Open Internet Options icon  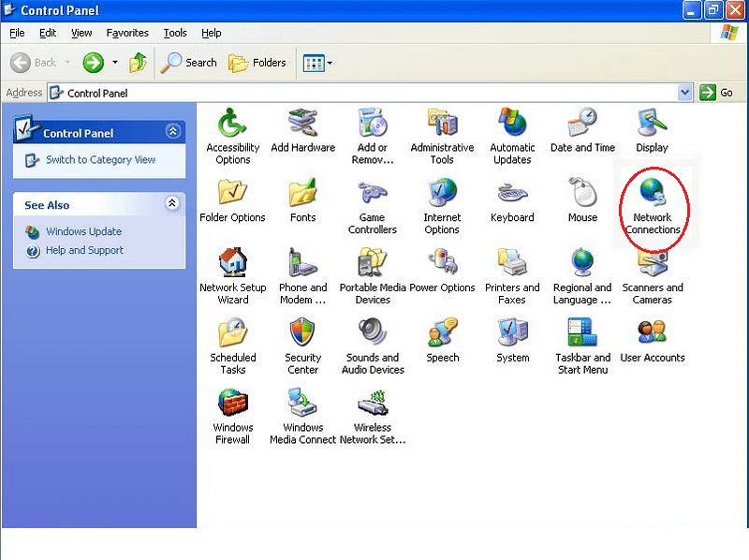(442, 193)
